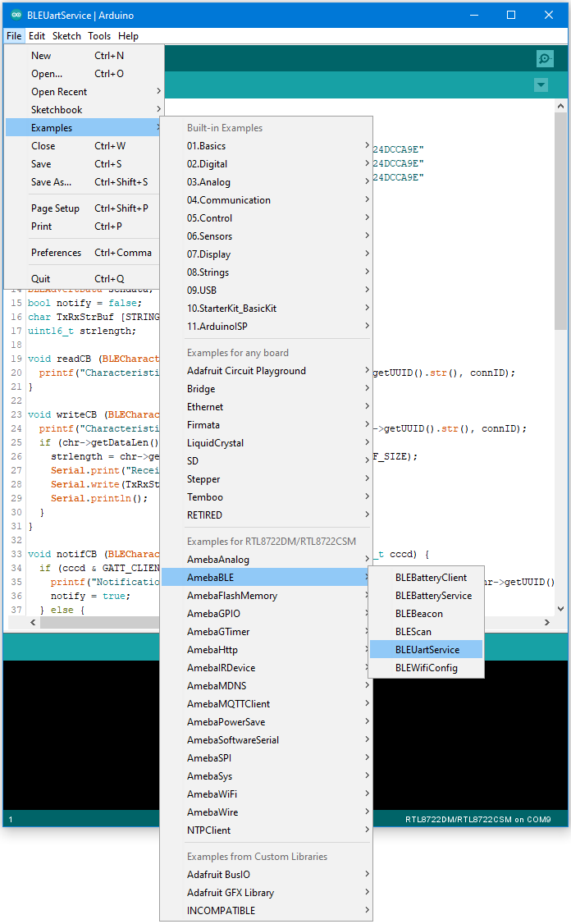This screenshot has height=924, width=571.
Task: Select BLEBatteryClient from the submenu
Action: pyautogui.click(x=430, y=578)
